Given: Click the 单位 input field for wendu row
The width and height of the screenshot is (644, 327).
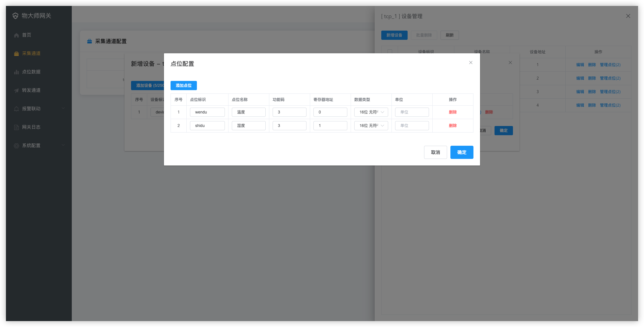Looking at the screenshot, I should [x=412, y=112].
